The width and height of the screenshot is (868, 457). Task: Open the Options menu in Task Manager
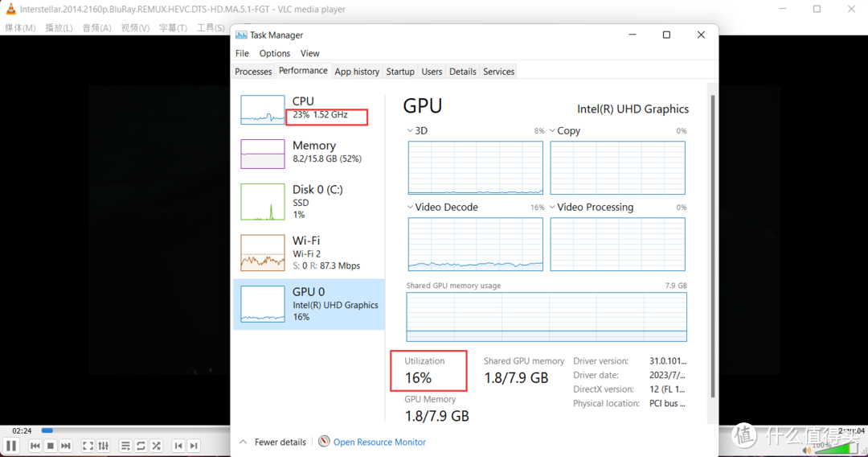pyautogui.click(x=275, y=53)
